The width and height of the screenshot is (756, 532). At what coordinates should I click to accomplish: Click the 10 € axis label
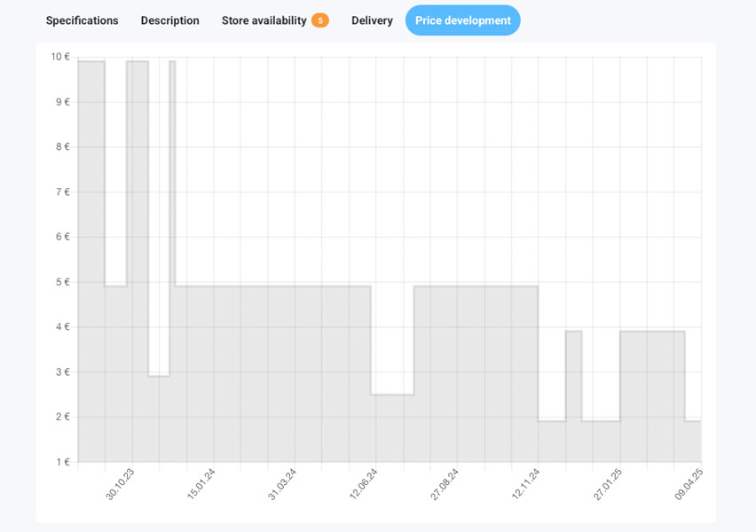point(62,58)
